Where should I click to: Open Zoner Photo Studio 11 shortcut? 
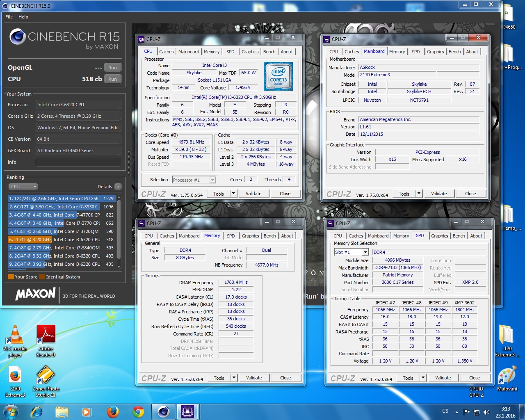coord(47,381)
